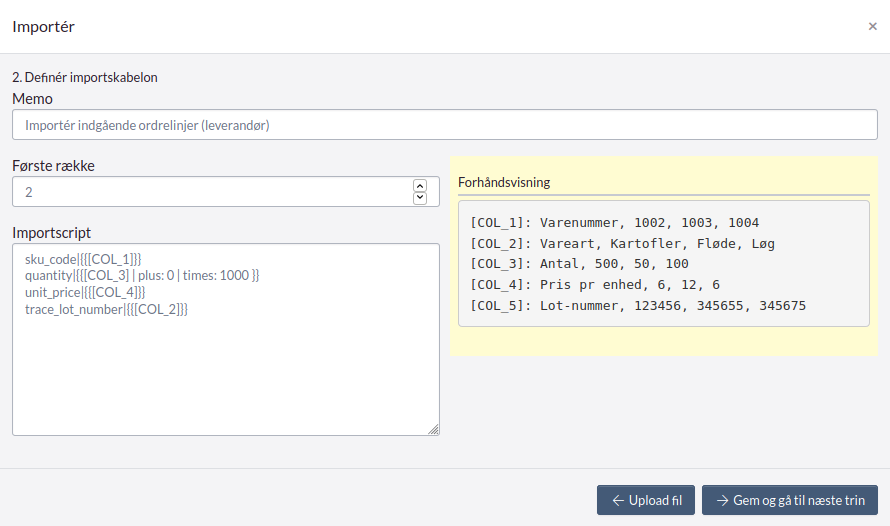This screenshot has height=526, width=890.
Task: Grab the Importscript textarea resize handle
Action: [433, 429]
